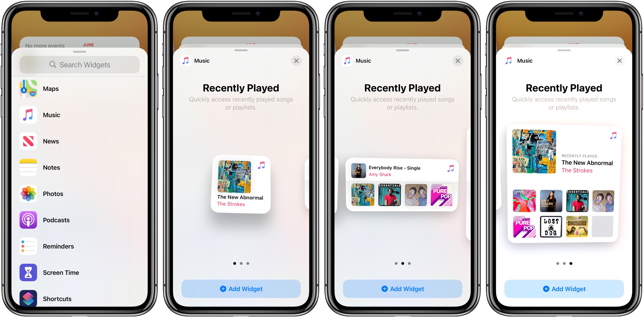The height and width of the screenshot is (317, 644).
Task: Click the Maps app icon in widget list
Action: (28, 89)
